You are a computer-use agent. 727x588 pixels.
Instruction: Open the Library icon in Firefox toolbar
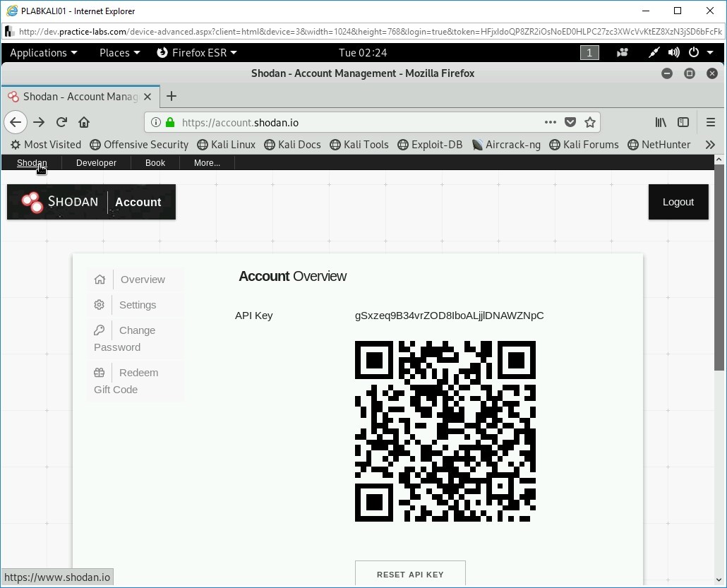point(661,122)
